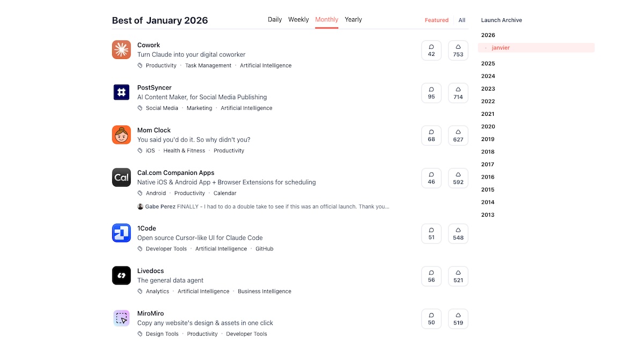Upvote Cowork with 753 votes
This screenshot has width=644, height=348.
click(x=458, y=50)
